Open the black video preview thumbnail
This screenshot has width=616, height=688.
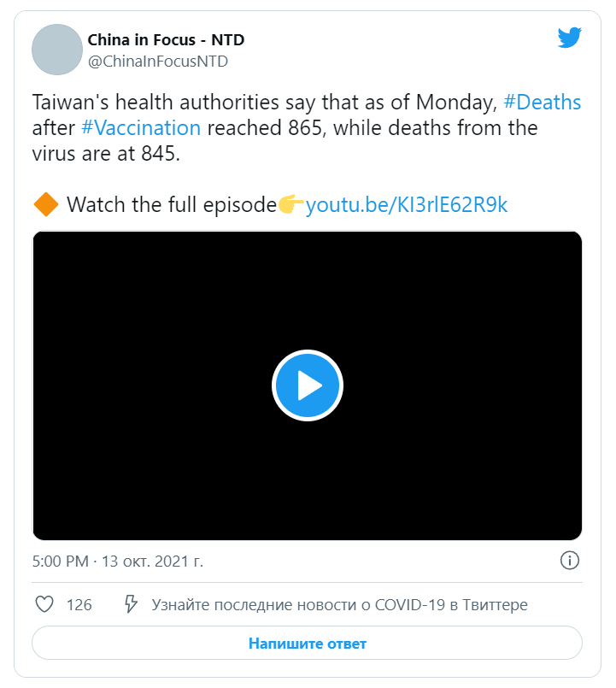(x=307, y=385)
